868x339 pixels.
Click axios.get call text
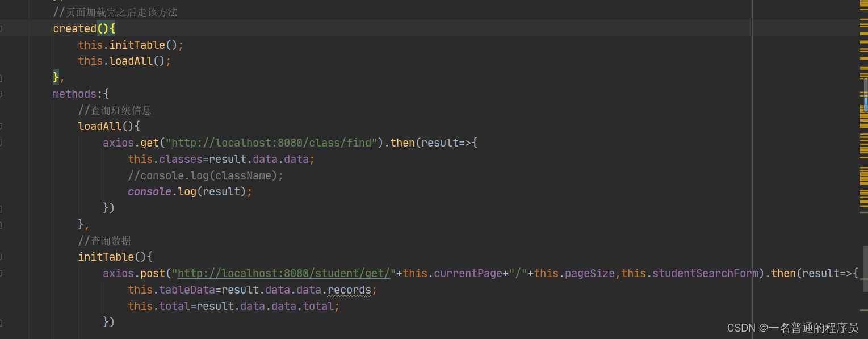coord(131,143)
